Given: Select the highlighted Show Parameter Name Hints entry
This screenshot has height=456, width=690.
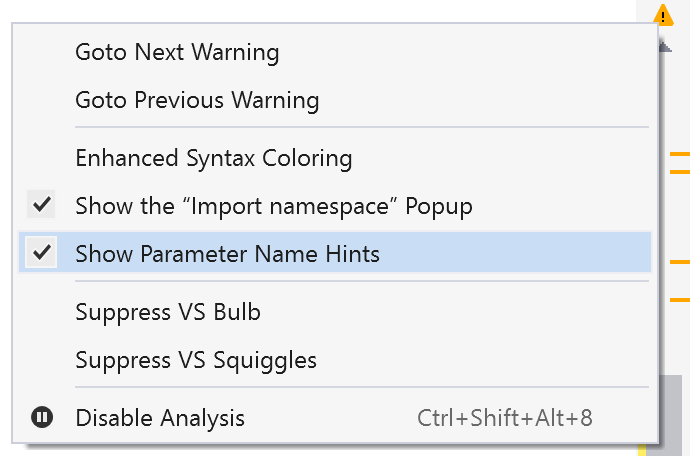Looking at the screenshot, I should click(334, 252).
